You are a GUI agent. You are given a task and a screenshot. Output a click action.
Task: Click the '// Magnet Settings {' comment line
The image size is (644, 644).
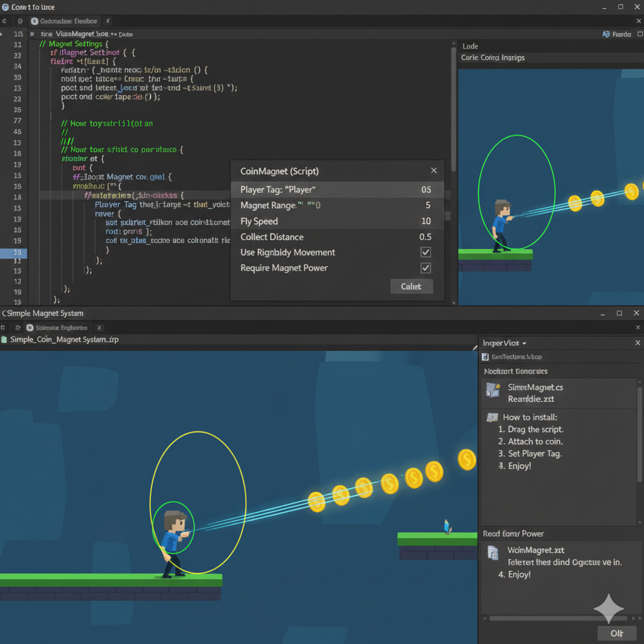pyautogui.click(x=74, y=43)
